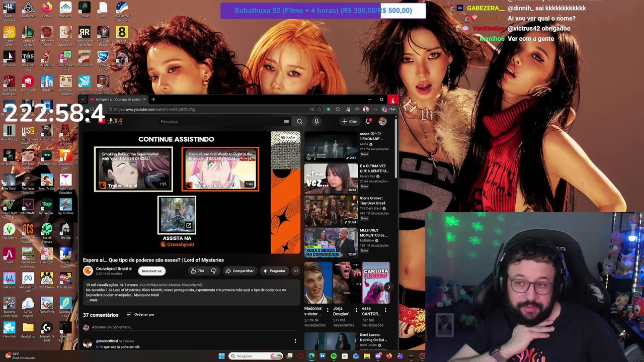Play Smoking Behind the Supermarket trailer thumbnail

tap(133, 169)
